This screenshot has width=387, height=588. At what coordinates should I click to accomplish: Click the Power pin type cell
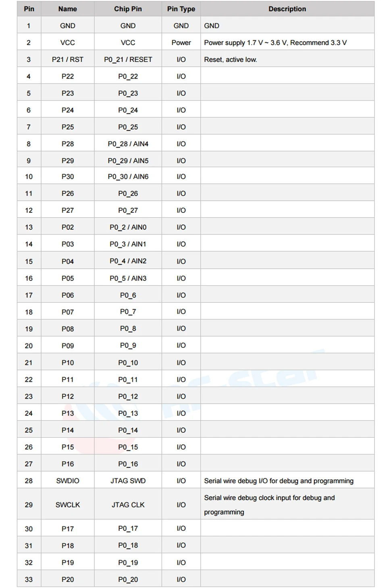(x=181, y=42)
